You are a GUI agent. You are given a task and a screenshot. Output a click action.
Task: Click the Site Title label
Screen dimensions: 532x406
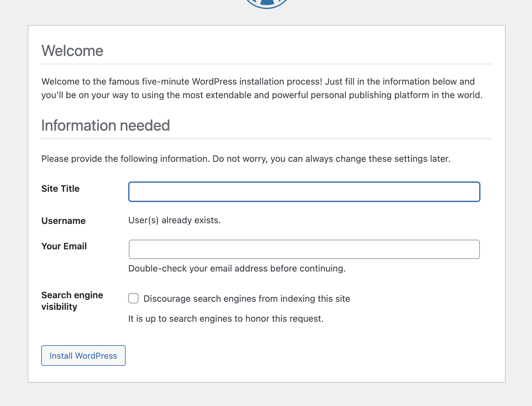[61, 189]
